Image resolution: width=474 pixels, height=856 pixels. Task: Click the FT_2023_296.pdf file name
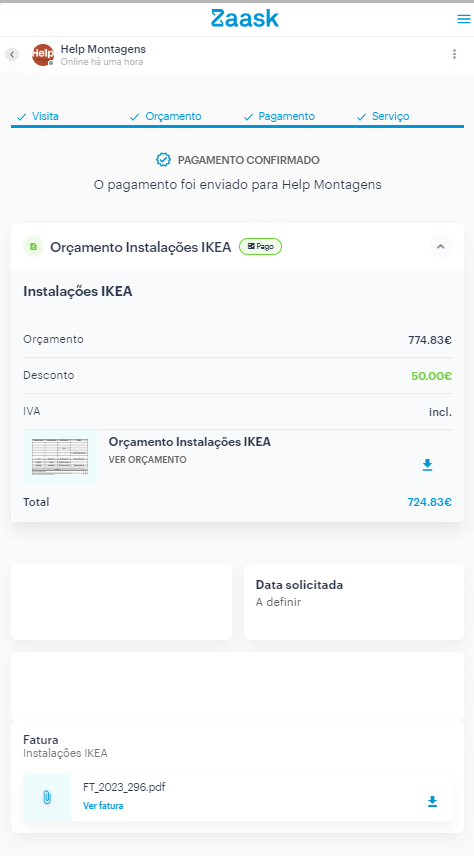(124, 787)
